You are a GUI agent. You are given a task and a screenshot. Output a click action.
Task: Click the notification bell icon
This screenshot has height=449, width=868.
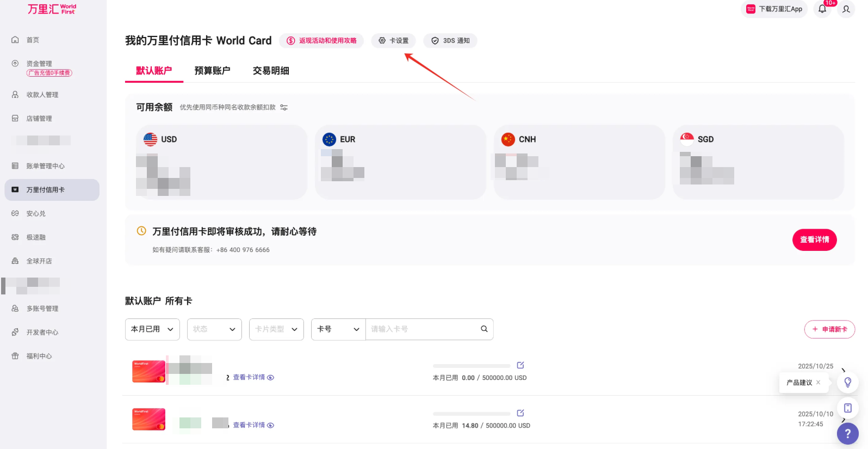822,9
